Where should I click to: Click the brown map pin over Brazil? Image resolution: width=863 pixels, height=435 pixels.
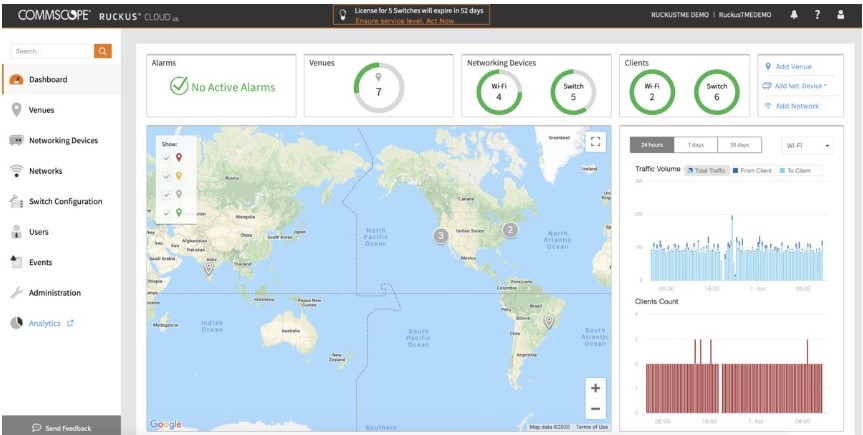548,322
